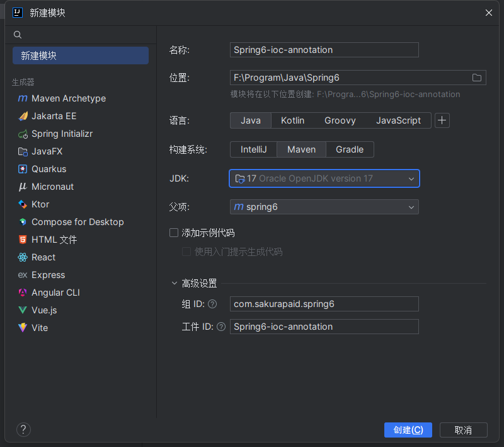Click the Vite label text
Viewport: 504px width, 447px height.
pyautogui.click(x=40, y=328)
